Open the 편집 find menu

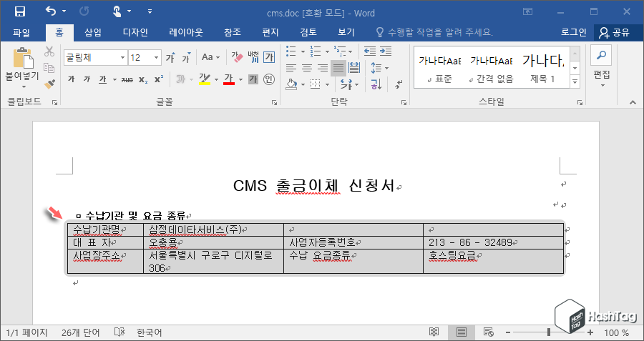602,68
